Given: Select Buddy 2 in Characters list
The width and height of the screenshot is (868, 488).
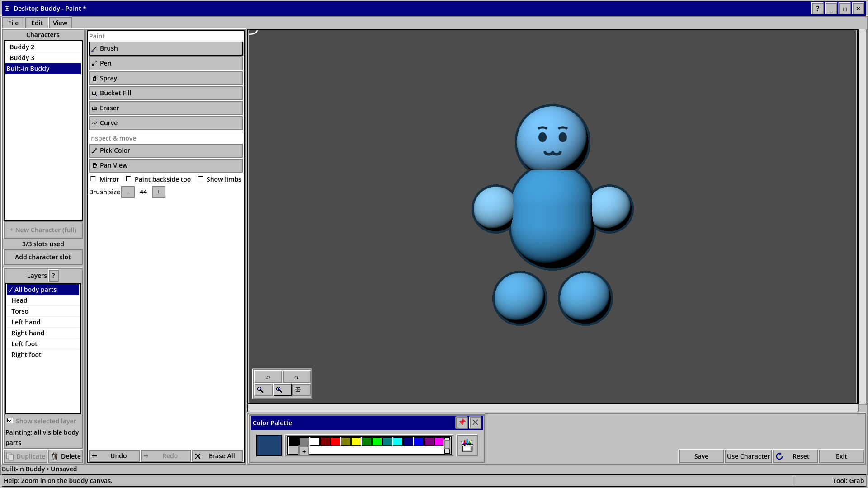Looking at the screenshot, I should [43, 47].
